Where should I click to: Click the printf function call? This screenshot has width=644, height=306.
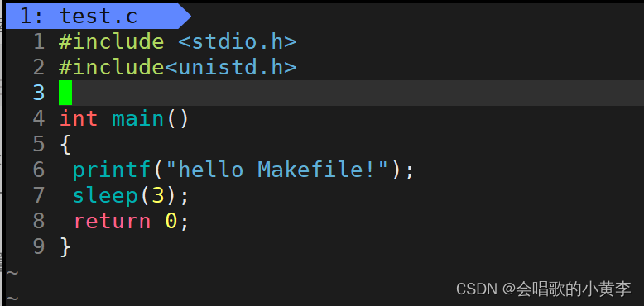pos(112,170)
